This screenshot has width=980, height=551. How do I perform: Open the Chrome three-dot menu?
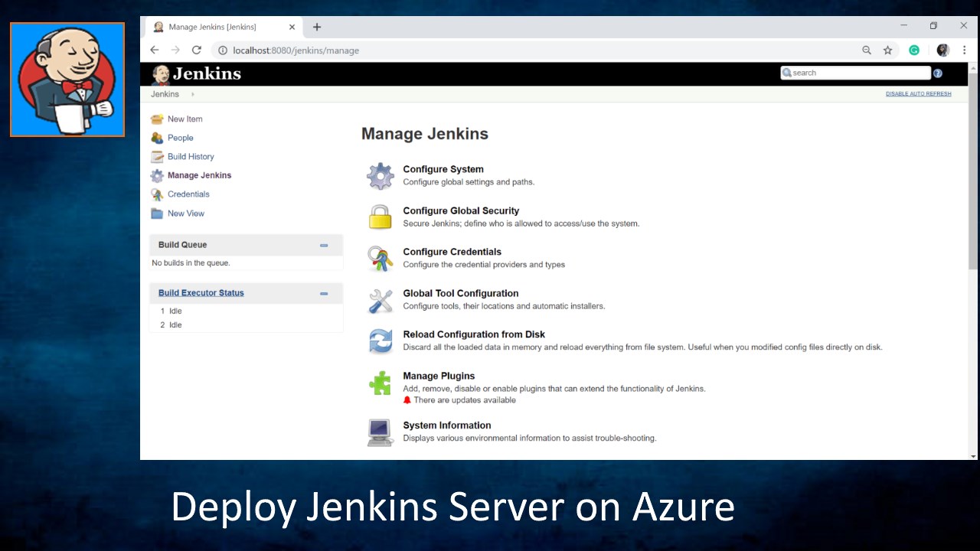[965, 51]
